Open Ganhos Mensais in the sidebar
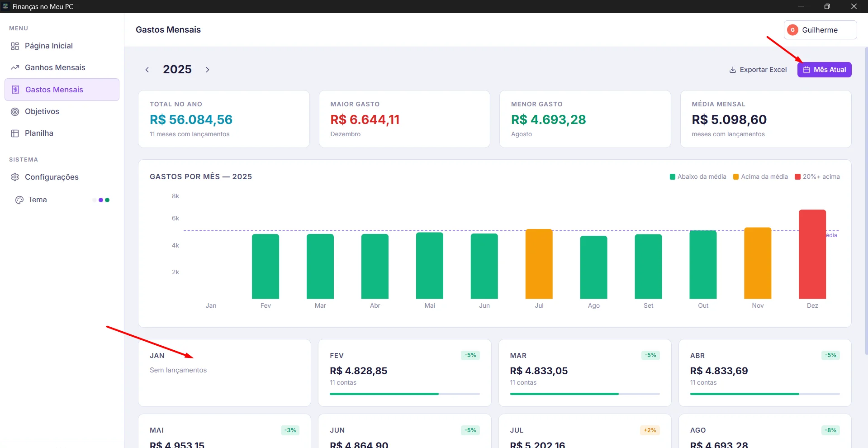868x448 pixels. (x=55, y=68)
